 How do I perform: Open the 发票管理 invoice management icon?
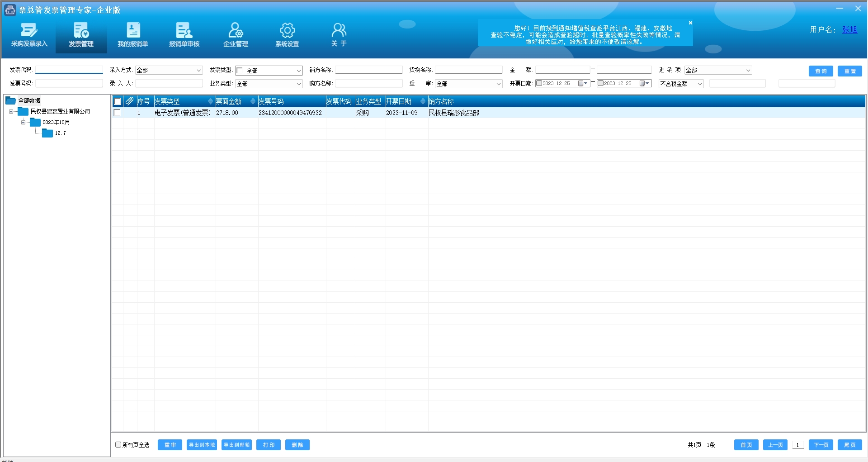click(x=81, y=31)
